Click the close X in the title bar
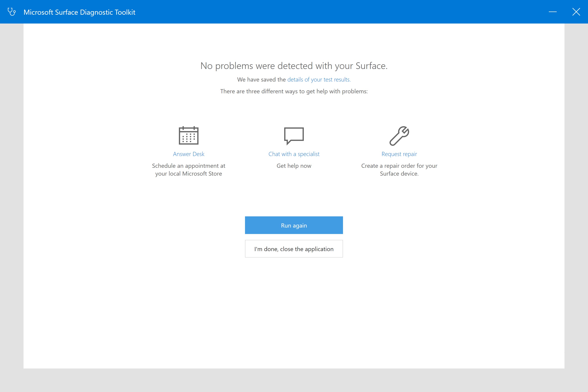This screenshot has width=588, height=392. point(576,12)
